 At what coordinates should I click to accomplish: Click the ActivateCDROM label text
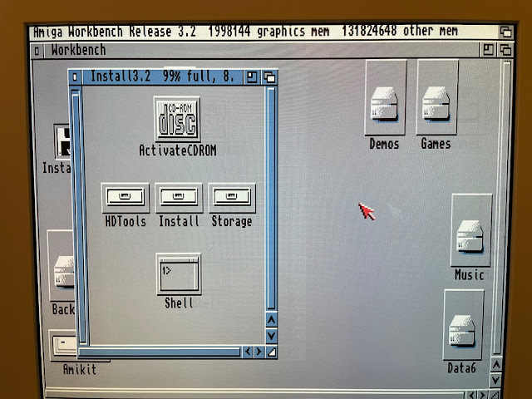178,150
